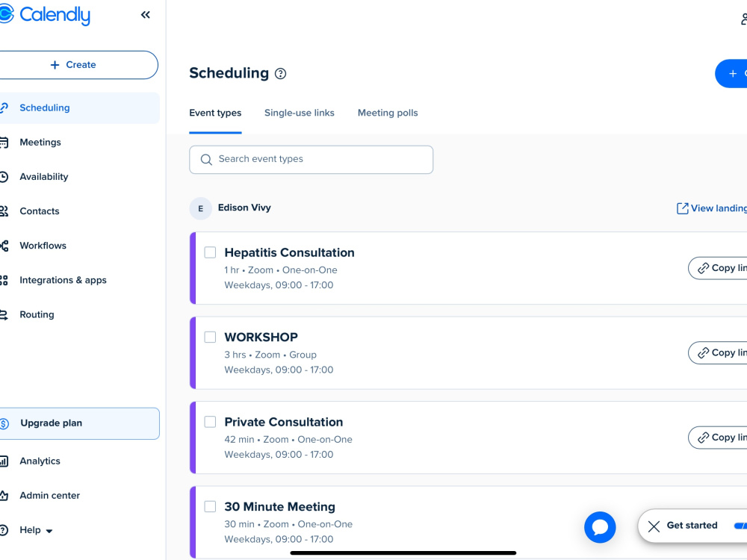Switch to the Single-use links tab
This screenshot has height=560, width=747.
coord(300,113)
